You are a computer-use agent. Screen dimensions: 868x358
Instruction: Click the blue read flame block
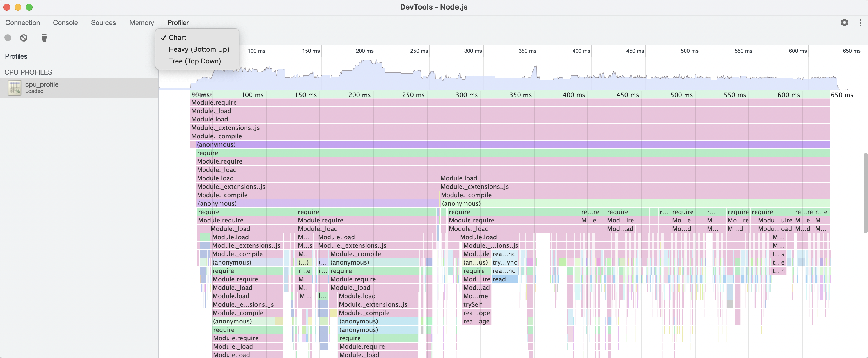pos(504,279)
